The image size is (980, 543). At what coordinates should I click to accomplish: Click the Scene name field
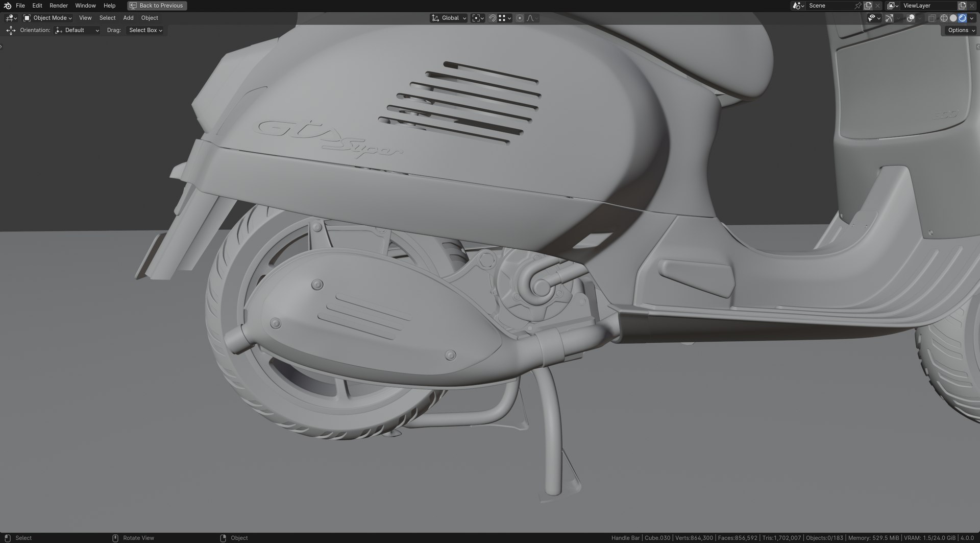(x=830, y=6)
